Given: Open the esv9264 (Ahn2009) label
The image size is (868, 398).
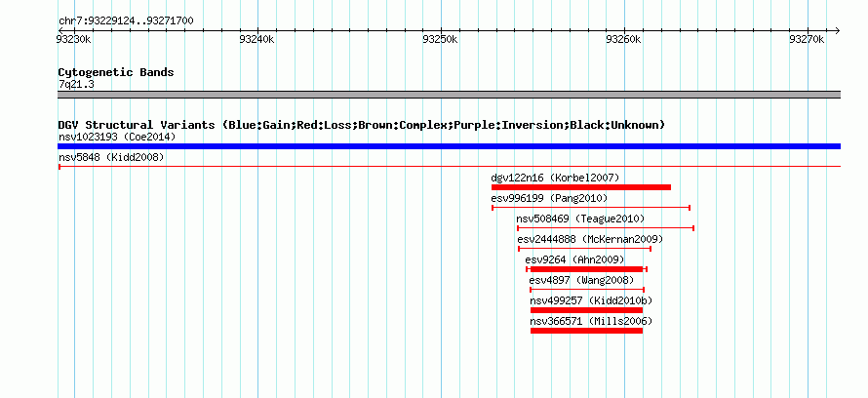Looking at the screenshot, I should [x=574, y=259].
